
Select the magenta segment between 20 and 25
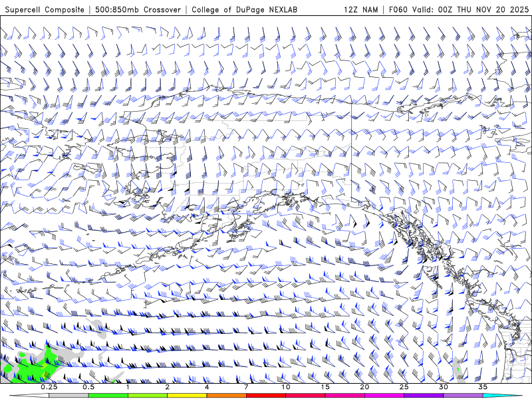[x=384, y=396]
